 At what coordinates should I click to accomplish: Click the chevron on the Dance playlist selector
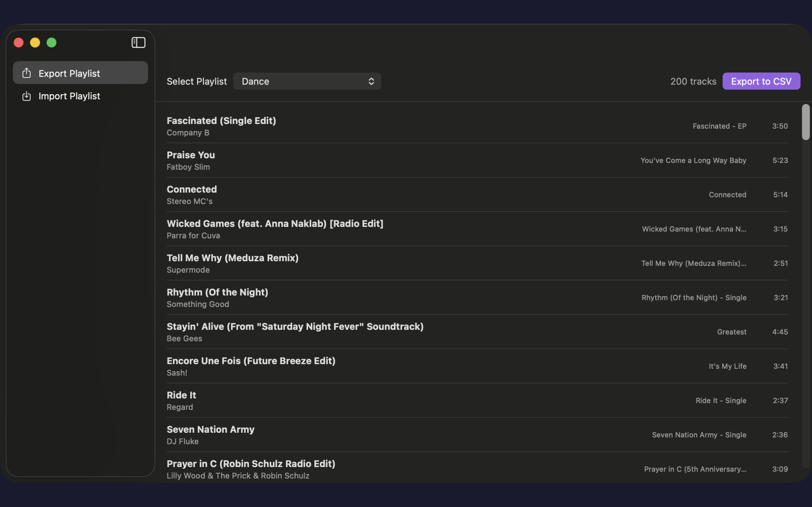tap(371, 81)
